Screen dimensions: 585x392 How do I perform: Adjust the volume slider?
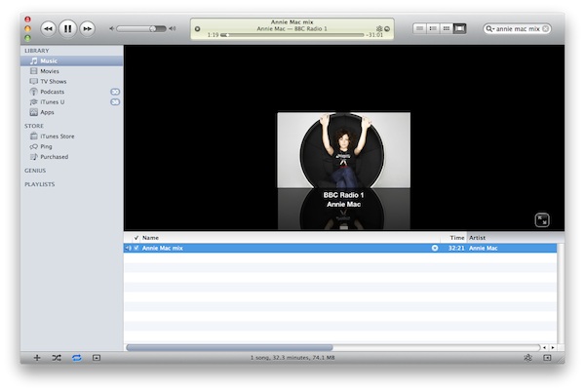pos(141,28)
